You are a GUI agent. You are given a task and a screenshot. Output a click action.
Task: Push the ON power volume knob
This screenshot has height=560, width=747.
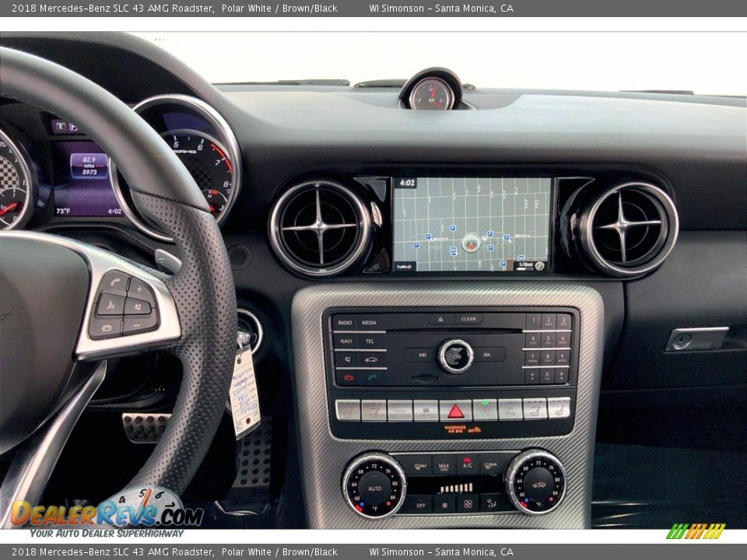tap(455, 355)
